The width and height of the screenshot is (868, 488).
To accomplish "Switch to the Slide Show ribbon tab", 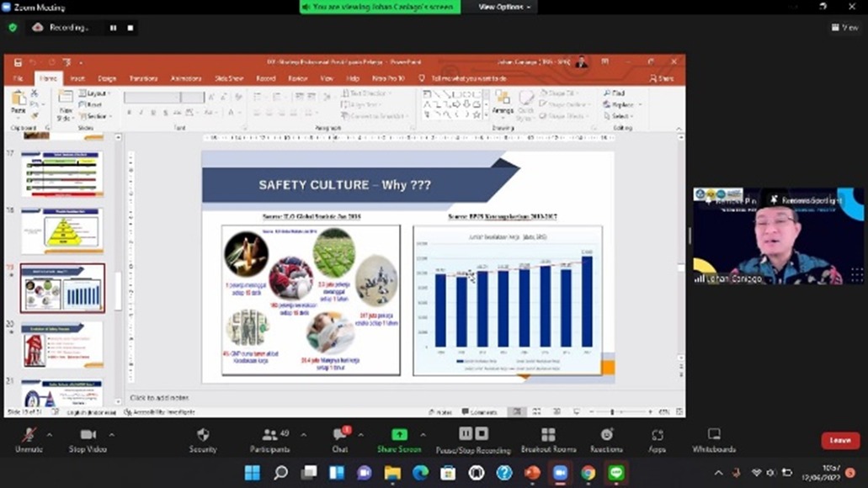I will 228,78.
